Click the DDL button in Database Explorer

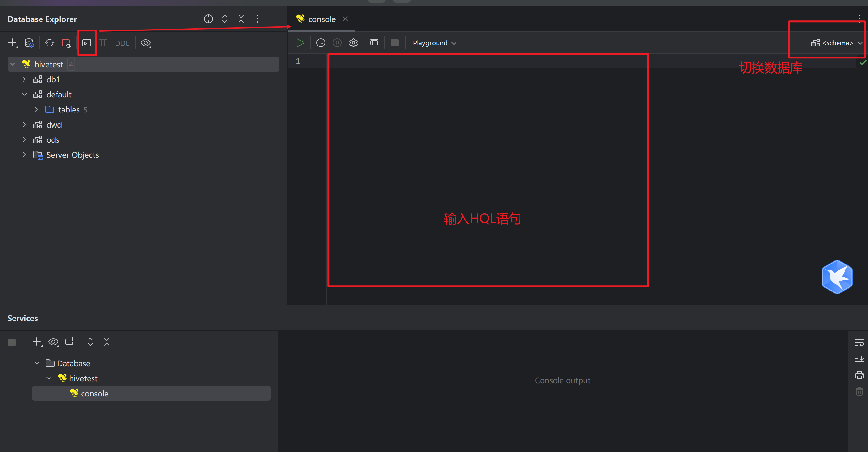point(121,43)
